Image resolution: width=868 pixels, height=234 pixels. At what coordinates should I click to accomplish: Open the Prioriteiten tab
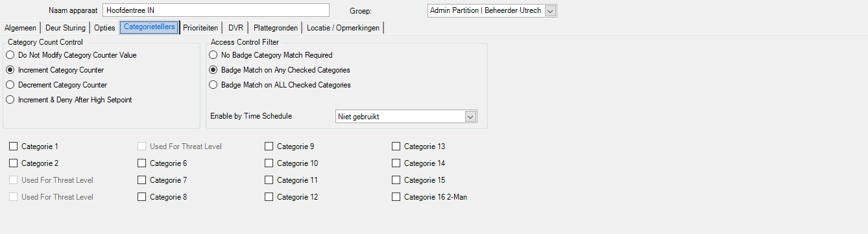click(x=200, y=28)
